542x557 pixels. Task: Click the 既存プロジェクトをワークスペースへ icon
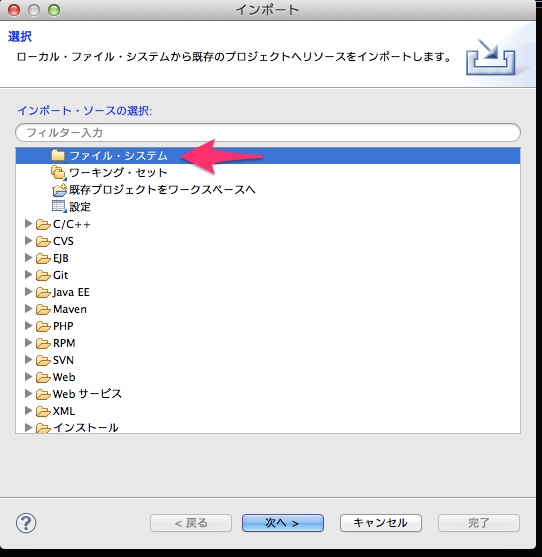point(59,190)
